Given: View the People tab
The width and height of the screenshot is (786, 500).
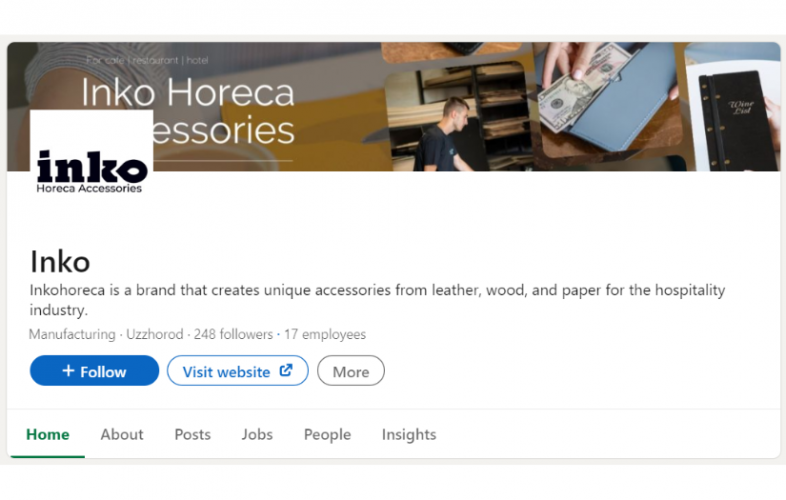Looking at the screenshot, I should coord(327,434).
